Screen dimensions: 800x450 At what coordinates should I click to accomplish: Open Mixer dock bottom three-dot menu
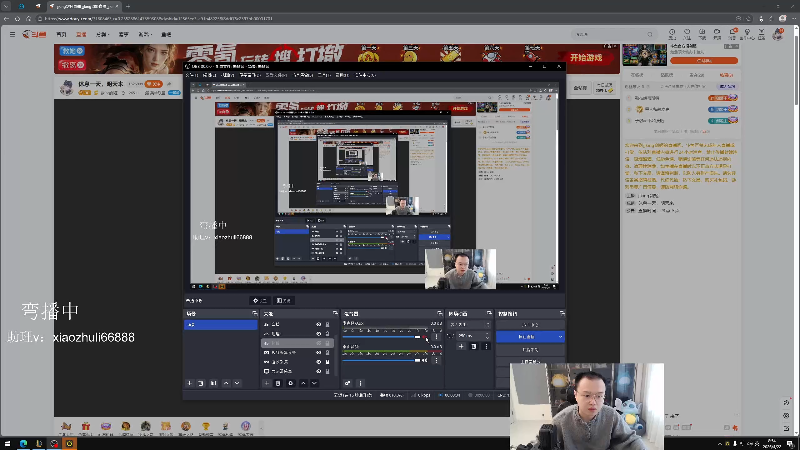(360, 383)
